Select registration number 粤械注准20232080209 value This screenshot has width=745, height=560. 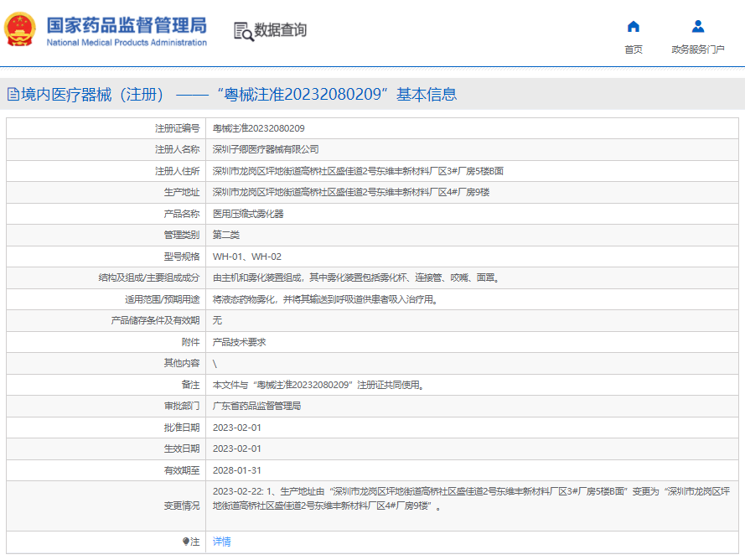click(258, 128)
